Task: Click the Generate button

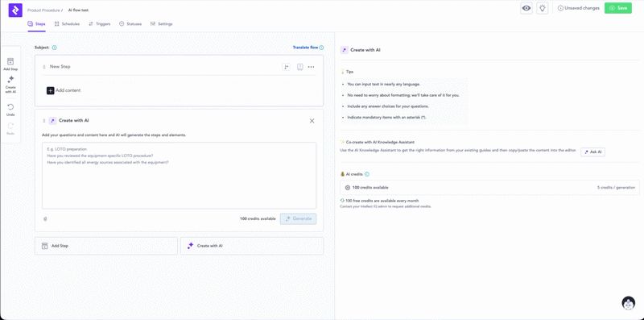Action: point(298,218)
